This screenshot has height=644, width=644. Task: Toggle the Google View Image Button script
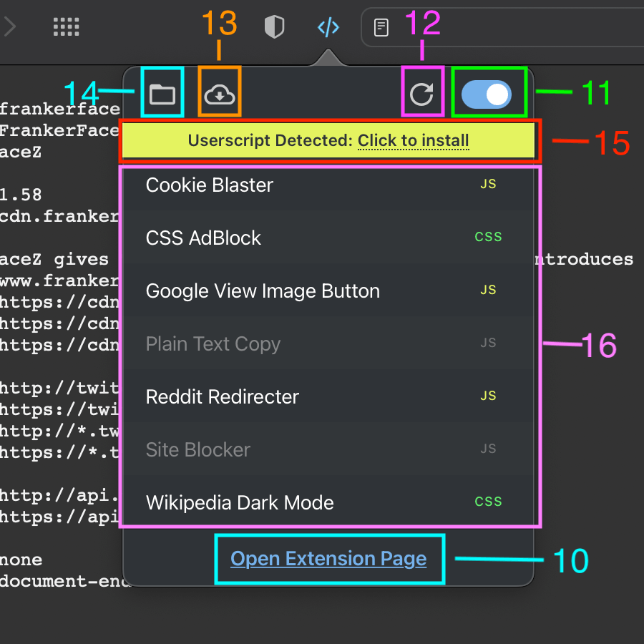click(x=328, y=291)
